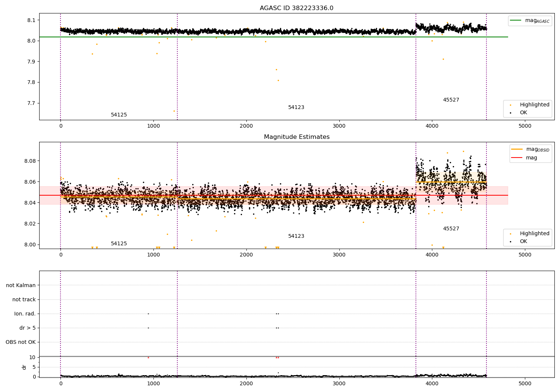This screenshot has width=560, height=392.
Task: Click obsid label 54123 in the middle plot
Action: click(296, 236)
